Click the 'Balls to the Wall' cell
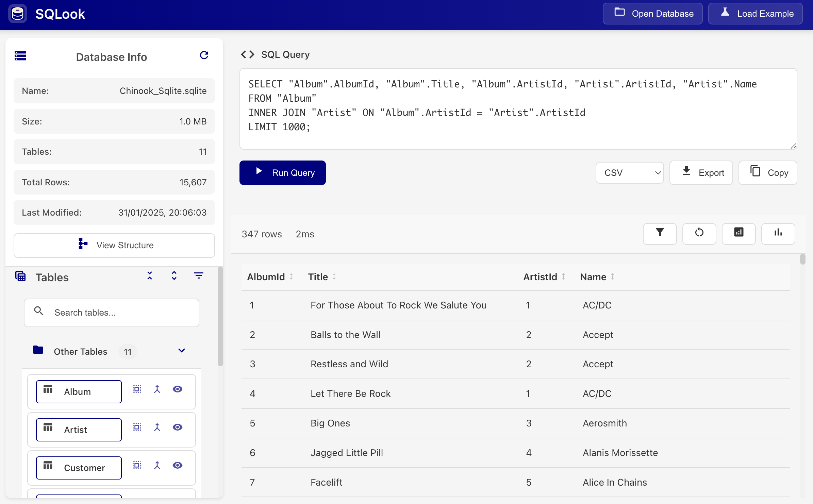This screenshot has width=813, height=504. [345, 335]
